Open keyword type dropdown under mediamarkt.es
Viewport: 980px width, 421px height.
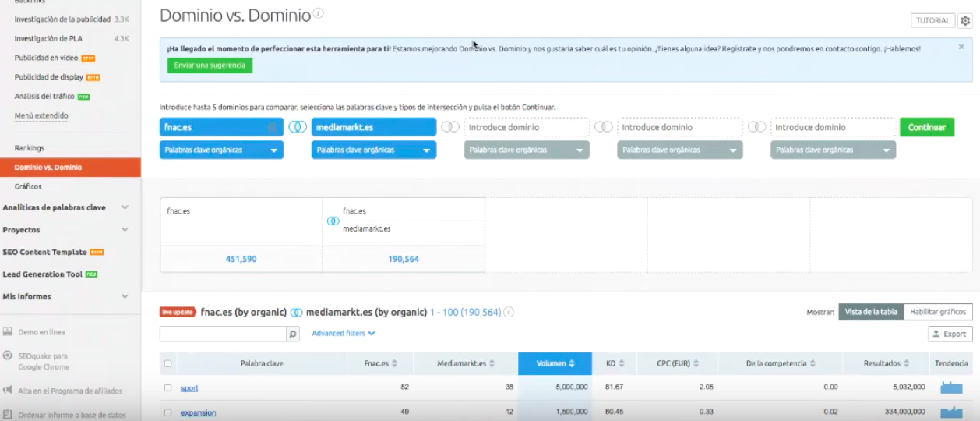pos(373,150)
